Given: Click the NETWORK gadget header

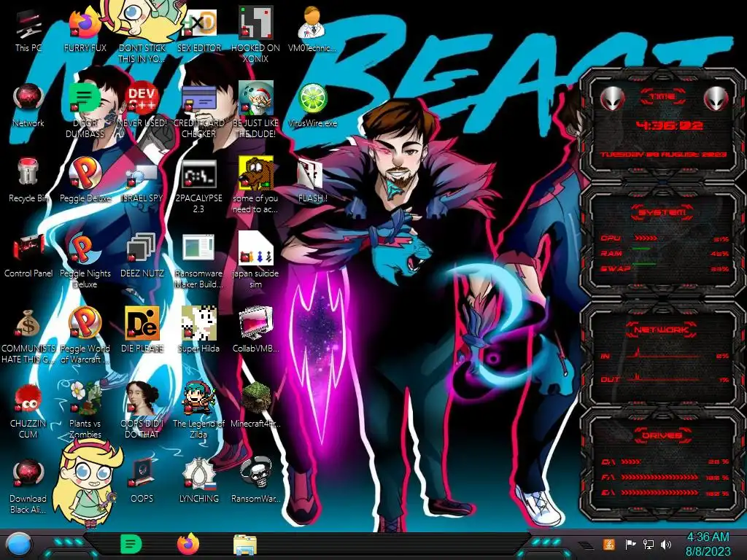Looking at the screenshot, I should tap(662, 330).
